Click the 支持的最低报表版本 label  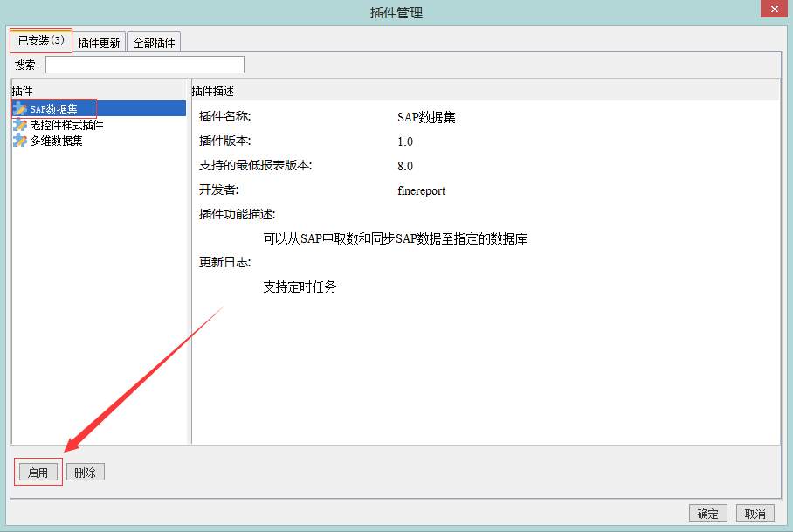pyautogui.click(x=255, y=165)
